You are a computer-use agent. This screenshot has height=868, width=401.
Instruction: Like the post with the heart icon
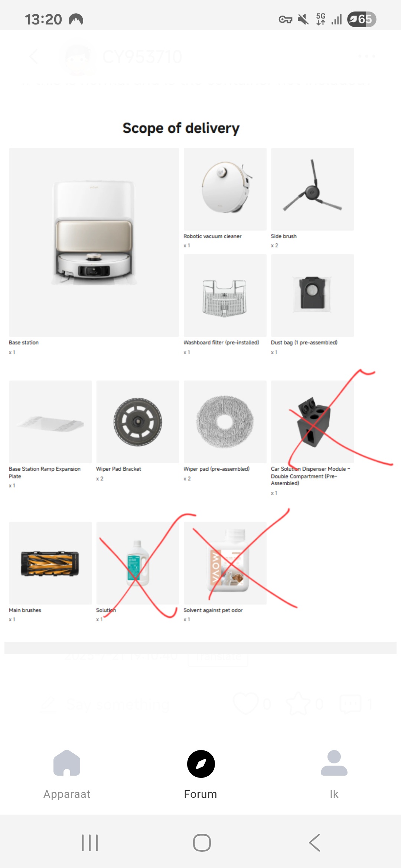(x=246, y=703)
